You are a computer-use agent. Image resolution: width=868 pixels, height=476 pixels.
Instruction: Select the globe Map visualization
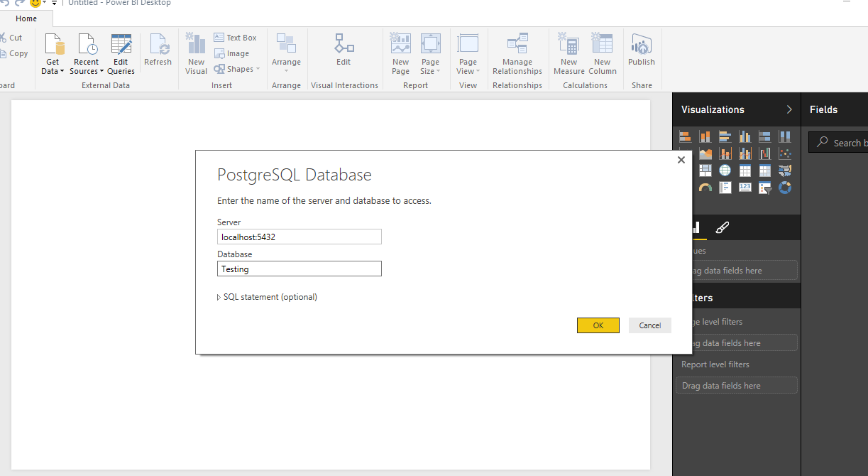(x=725, y=171)
